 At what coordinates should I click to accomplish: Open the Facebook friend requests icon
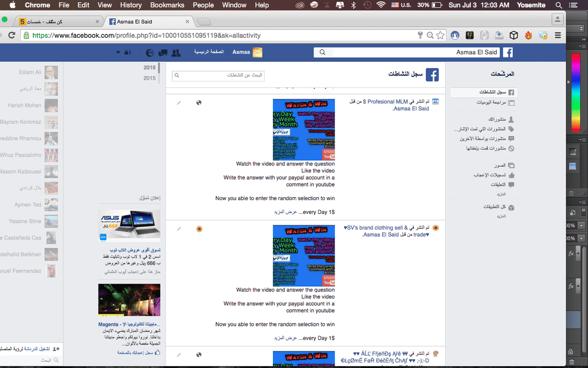click(x=176, y=53)
